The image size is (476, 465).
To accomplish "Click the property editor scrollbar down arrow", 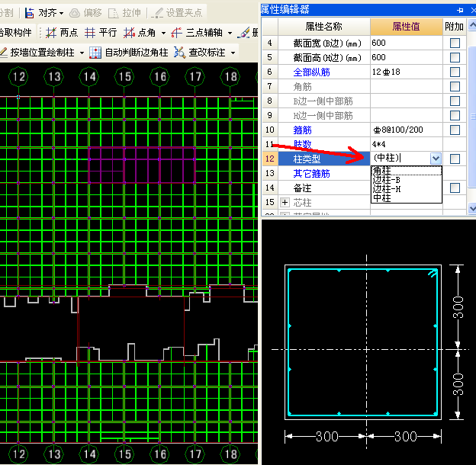I will pos(471,208).
